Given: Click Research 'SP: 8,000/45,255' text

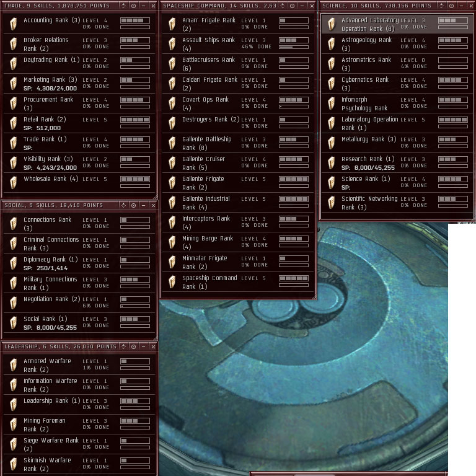Looking at the screenshot, I should click(368, 167).
